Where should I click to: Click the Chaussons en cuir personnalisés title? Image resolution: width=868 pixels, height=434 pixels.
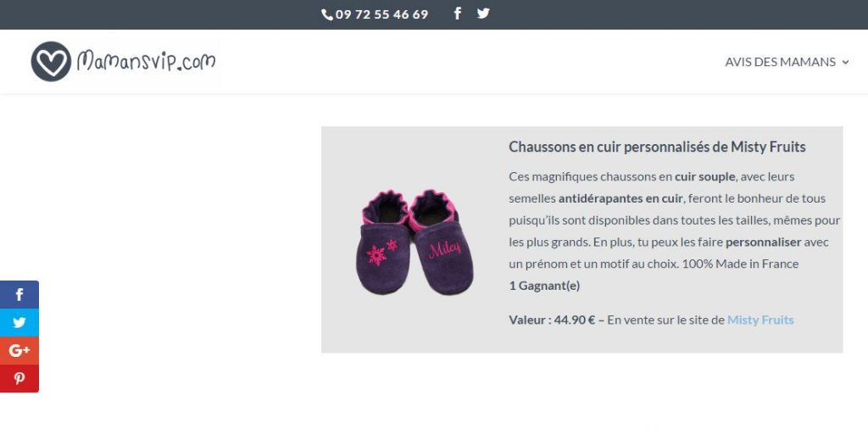(657, 147)
